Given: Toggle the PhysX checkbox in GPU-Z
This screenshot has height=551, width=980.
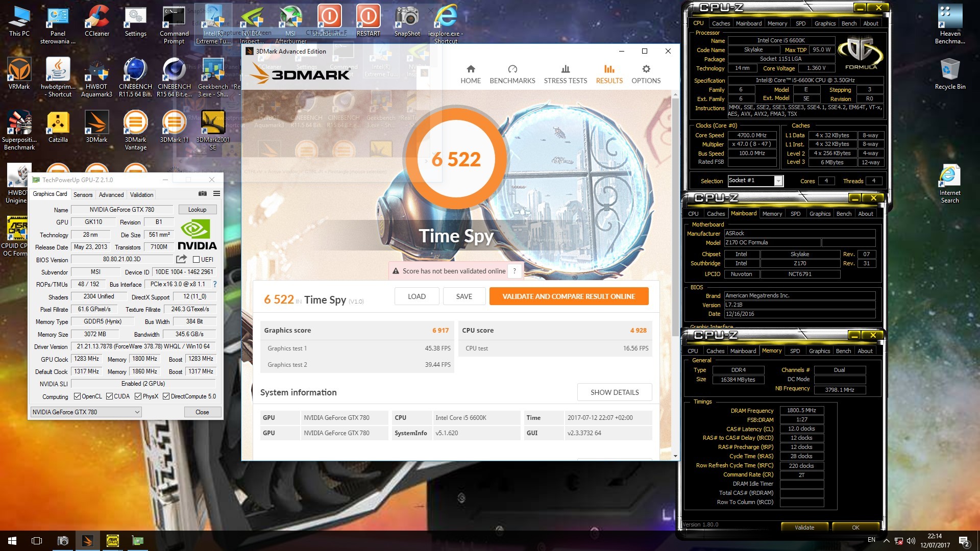Looking at the screenshot, I should pyautogui.click(x=138, y=396).
